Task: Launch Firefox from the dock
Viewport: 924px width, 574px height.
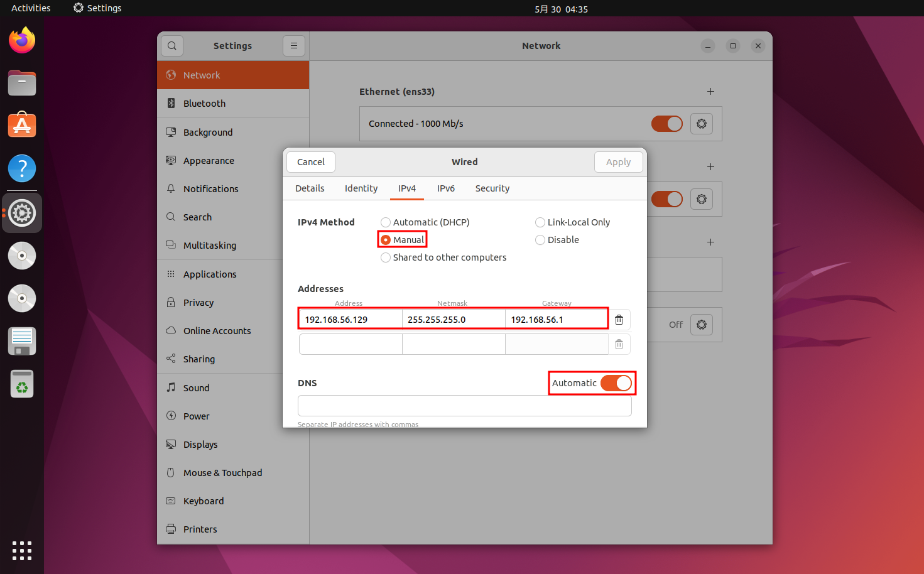Action: pos(22,41)
